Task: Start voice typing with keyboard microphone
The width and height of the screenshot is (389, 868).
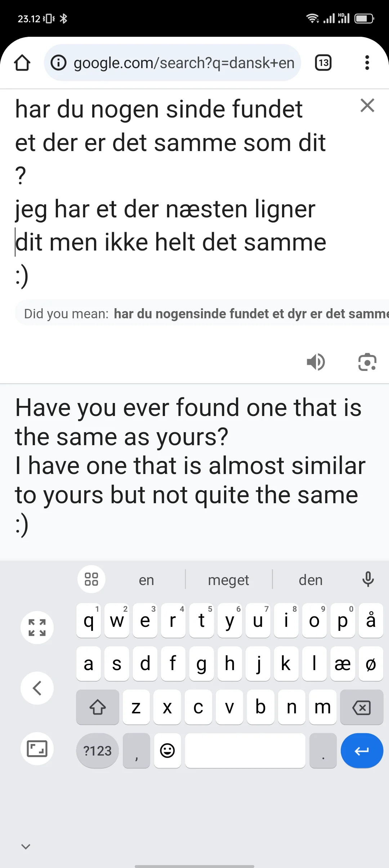Action: (x=368, y=579)
